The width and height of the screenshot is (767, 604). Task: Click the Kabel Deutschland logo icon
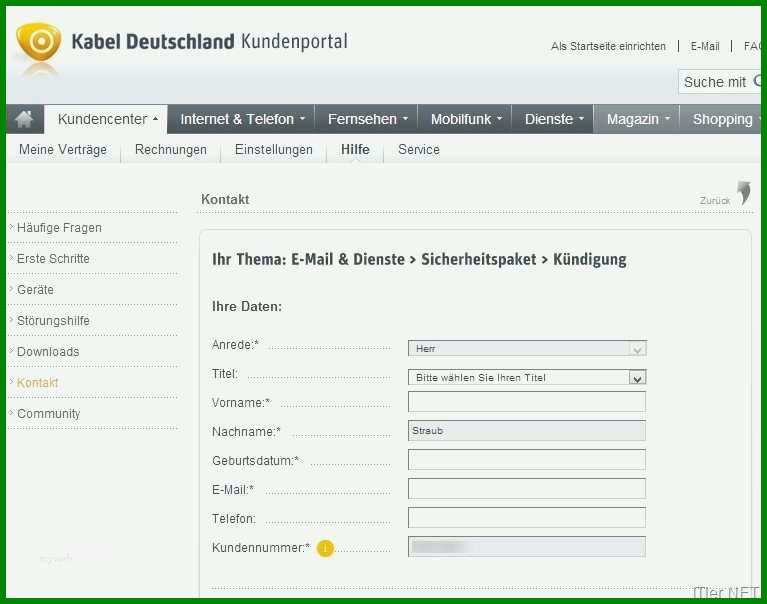pyautogui.click(x=39, y=43)
